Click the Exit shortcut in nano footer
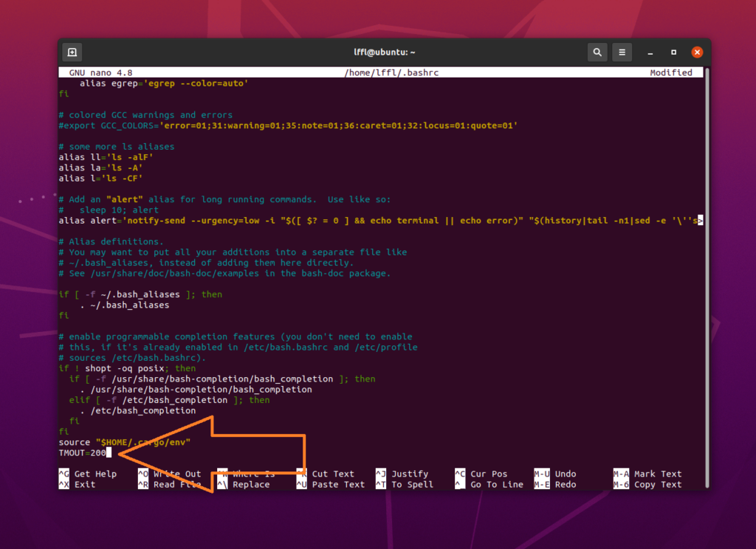Viewport: 756px width, 549px height. [84, 485]
